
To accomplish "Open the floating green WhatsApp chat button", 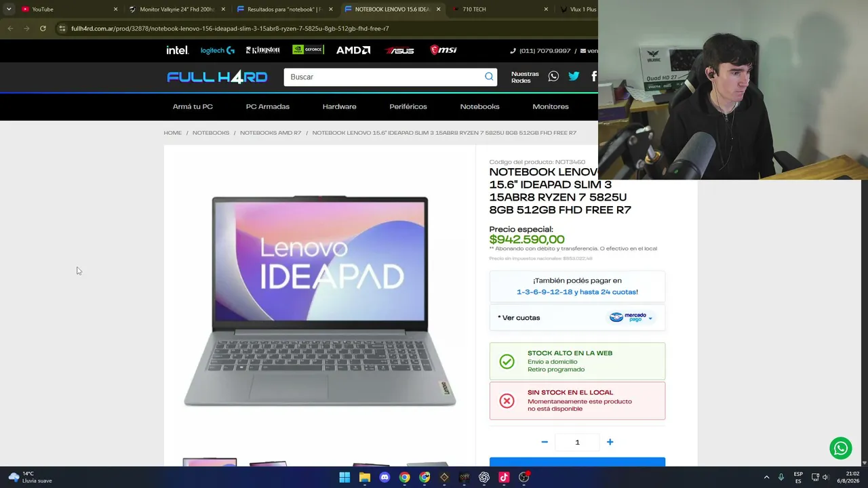I will point(841,448).
